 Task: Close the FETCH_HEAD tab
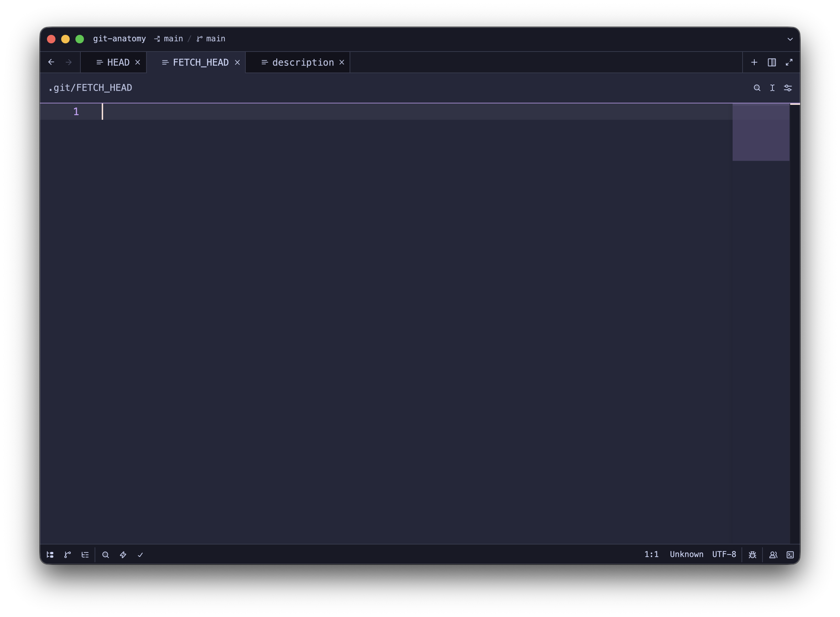(x=237, y=62)
